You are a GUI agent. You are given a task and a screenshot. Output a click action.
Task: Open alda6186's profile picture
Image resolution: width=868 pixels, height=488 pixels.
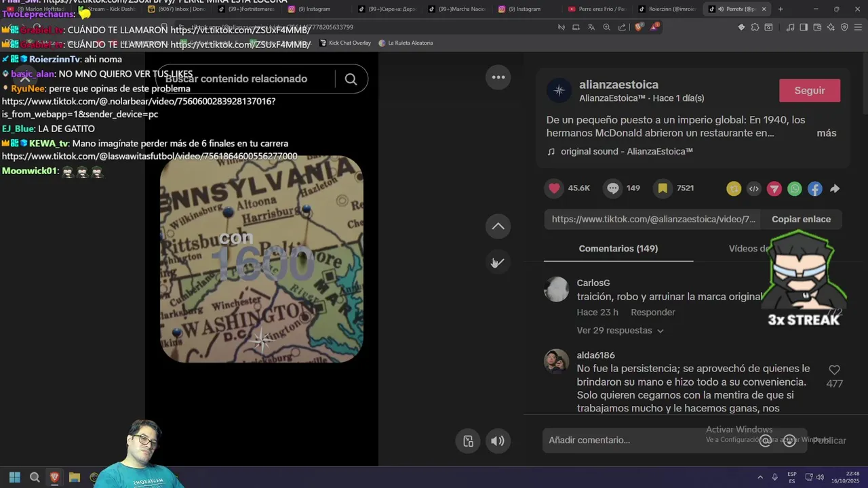pos(556,361)
